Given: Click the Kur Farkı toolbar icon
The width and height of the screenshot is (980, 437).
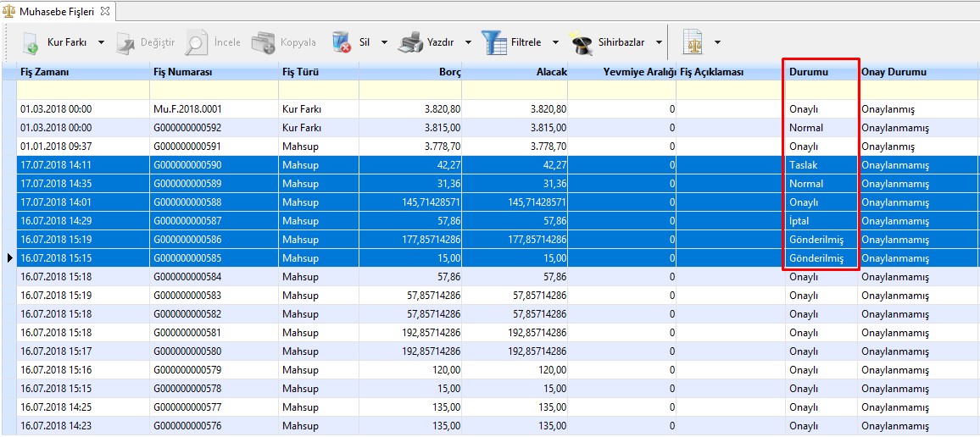Looking at the screenshot, I should pos(30,42).
